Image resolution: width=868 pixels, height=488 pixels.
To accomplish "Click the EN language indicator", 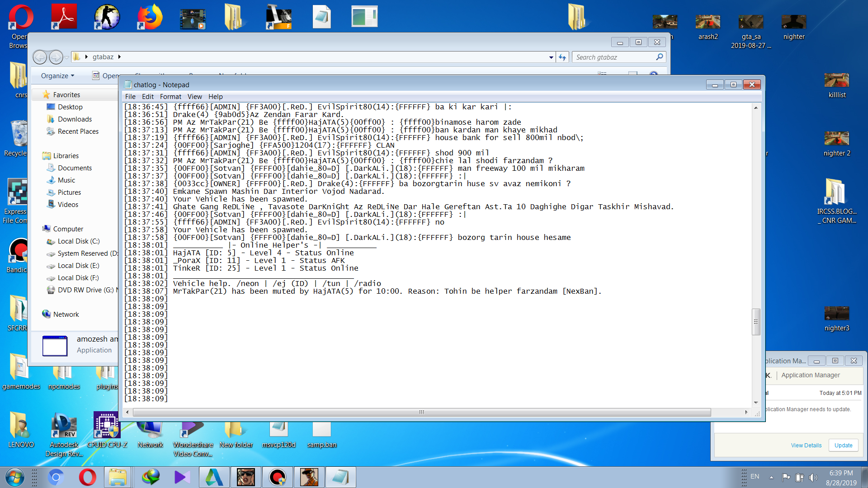I will point(755,477).
